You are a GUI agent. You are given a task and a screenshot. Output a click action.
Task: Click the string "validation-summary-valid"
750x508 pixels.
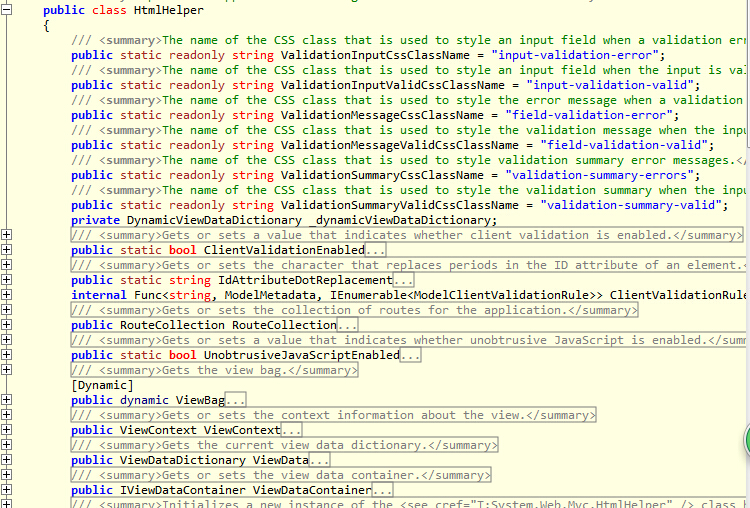631,206
